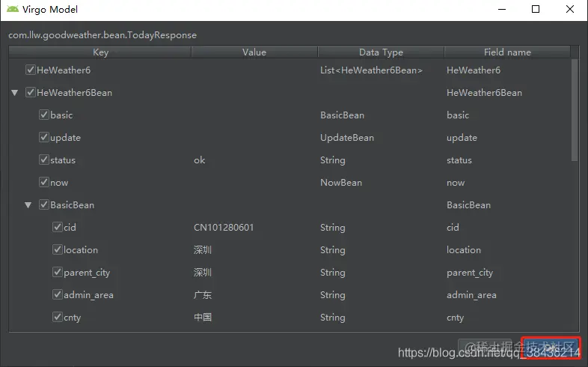Select the List<HeWeather6Bean> data type cell

[x=371, y=70]
